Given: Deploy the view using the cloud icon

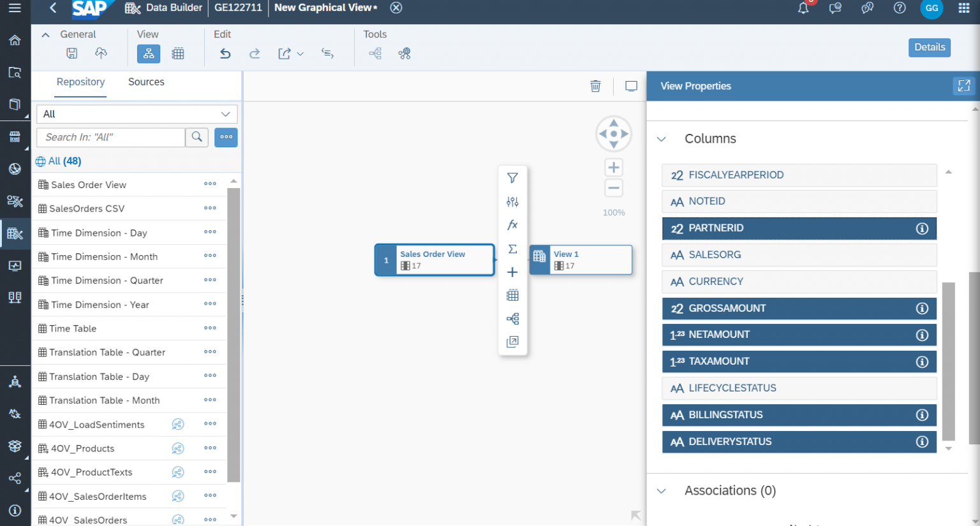Looking at the screenshot, I should coord(101,53).
